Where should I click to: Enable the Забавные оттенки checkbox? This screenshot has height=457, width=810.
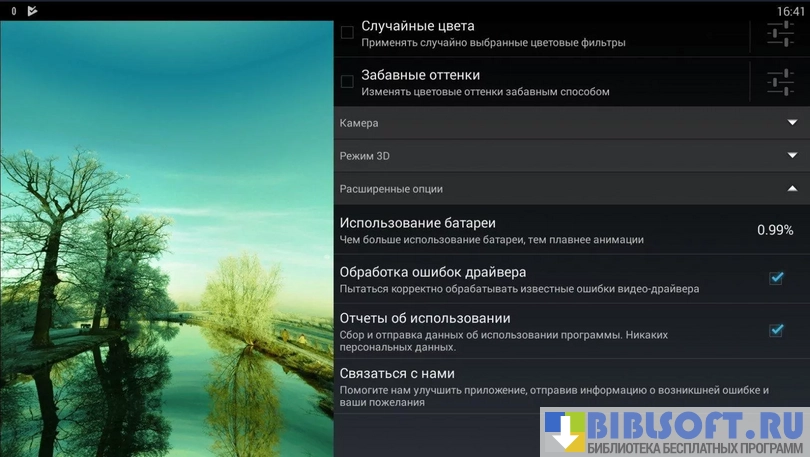click(x=347, y=81)
